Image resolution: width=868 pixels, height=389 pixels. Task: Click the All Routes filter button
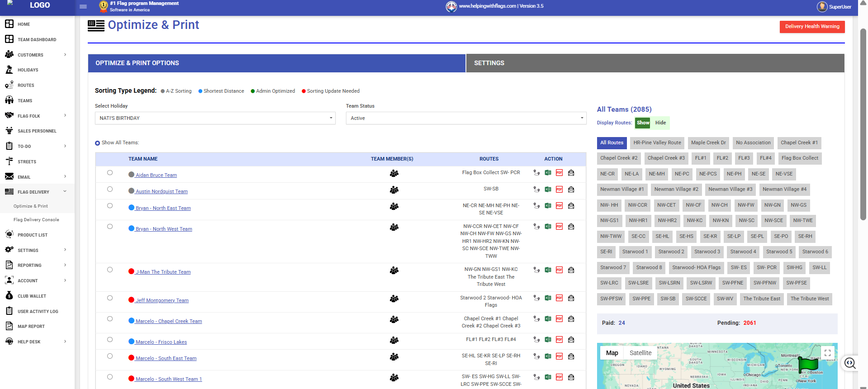pyautogui.click(x=612, y=142)
